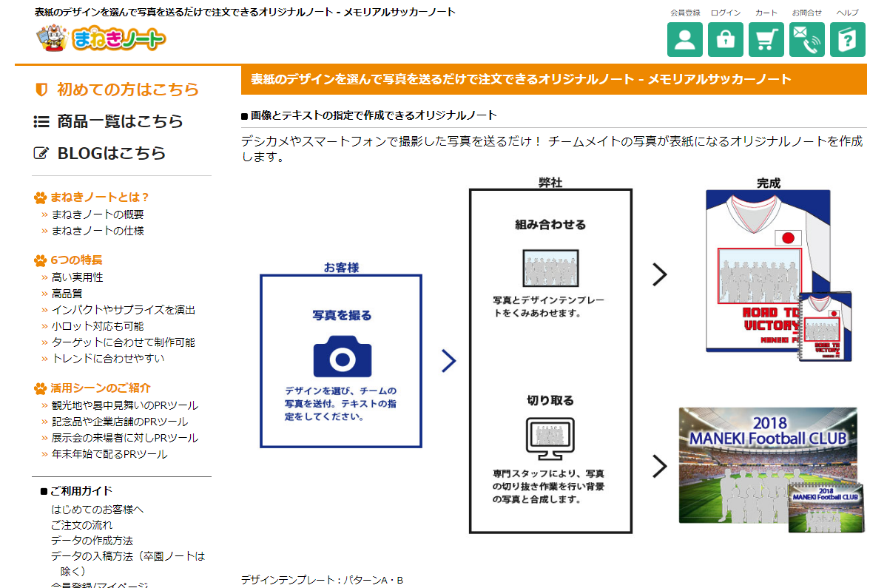
Task: Click the shield icon beside 初めての方はこちら
Action: 41,89
